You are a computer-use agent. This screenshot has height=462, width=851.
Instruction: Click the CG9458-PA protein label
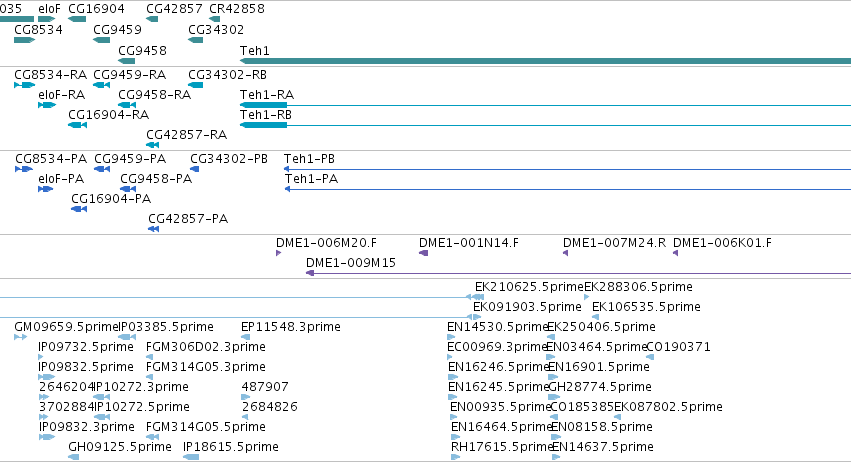point(156,179)
